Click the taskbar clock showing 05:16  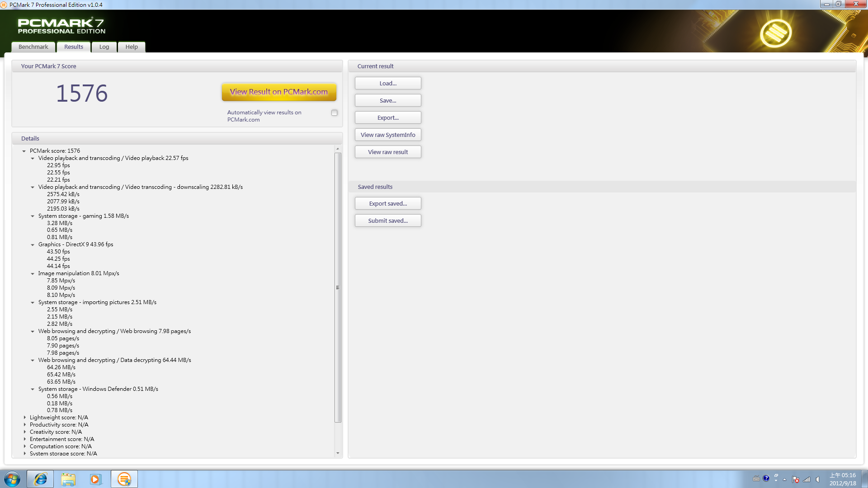coord(843,479)
